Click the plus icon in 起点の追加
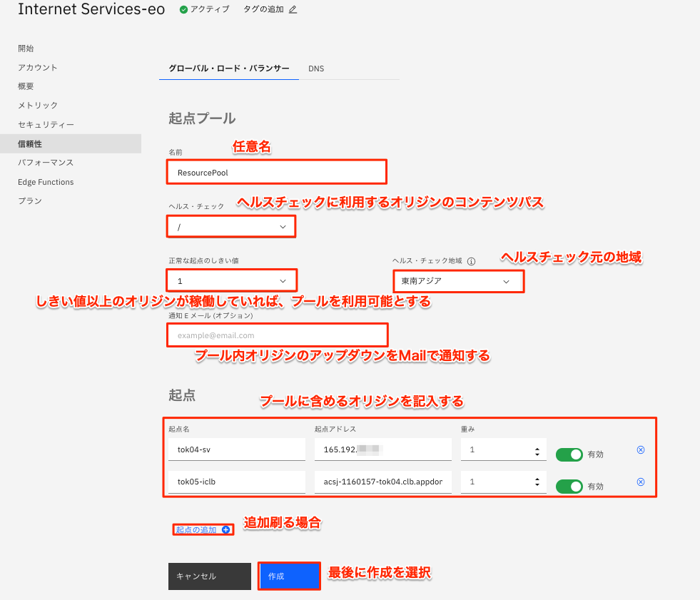Screen dimensions: 700x600 click(x=226, y=529)
